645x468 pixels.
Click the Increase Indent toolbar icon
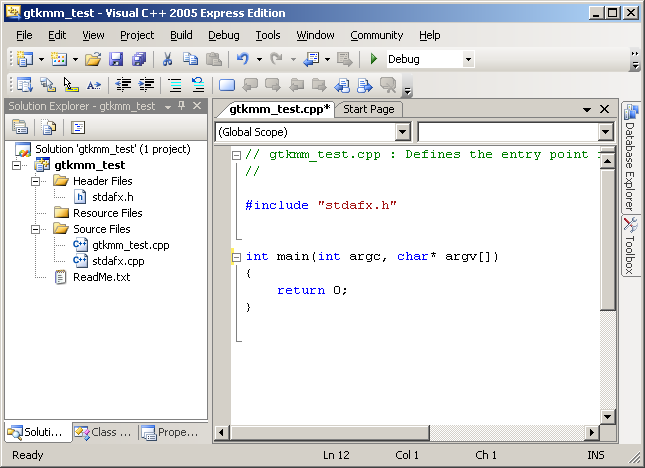[x=147, y=85]
